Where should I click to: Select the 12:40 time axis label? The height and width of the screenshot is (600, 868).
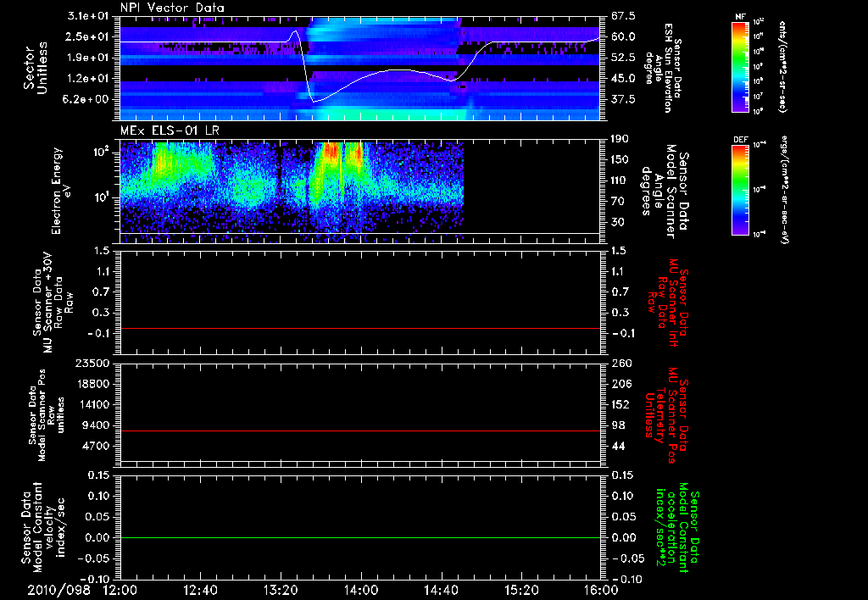[200, 590]
